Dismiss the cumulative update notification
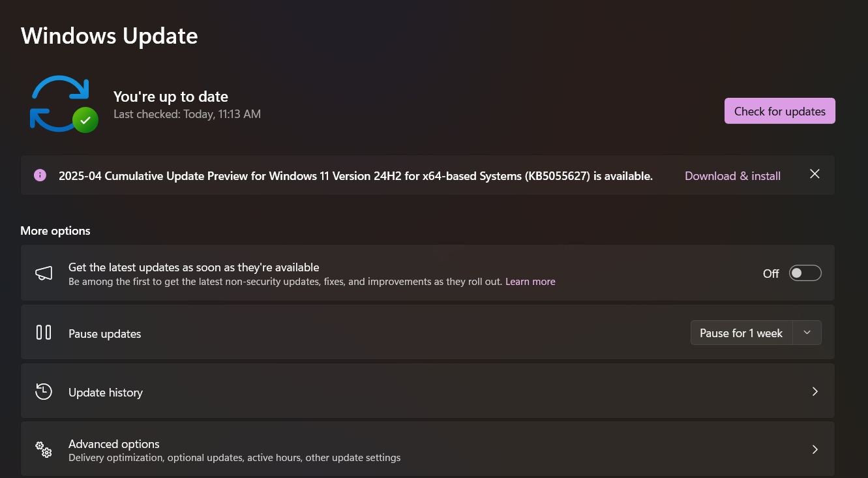This screenshot has width=868, height=478. click(x=815, y=174)
